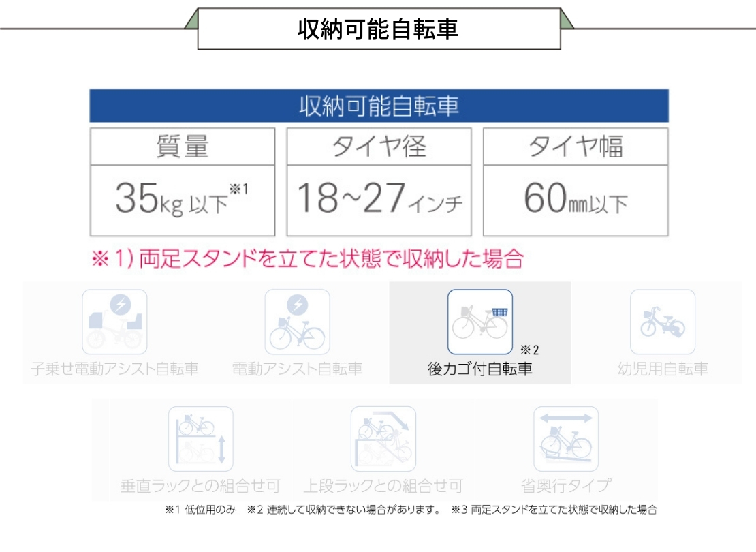The height and width of the screenshot is (552, 756).
Task: Click the blue 収納可能自転車 table header
Action: coord(379,106)
